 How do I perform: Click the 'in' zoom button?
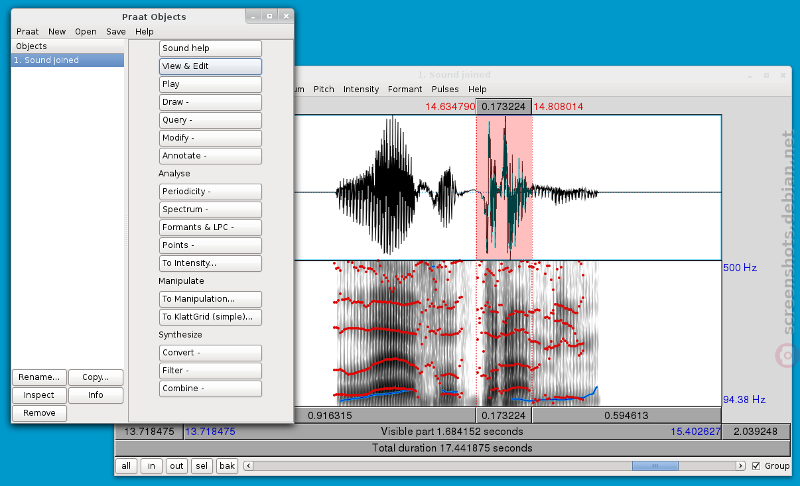pyautogui.click(x=152, y=466)
